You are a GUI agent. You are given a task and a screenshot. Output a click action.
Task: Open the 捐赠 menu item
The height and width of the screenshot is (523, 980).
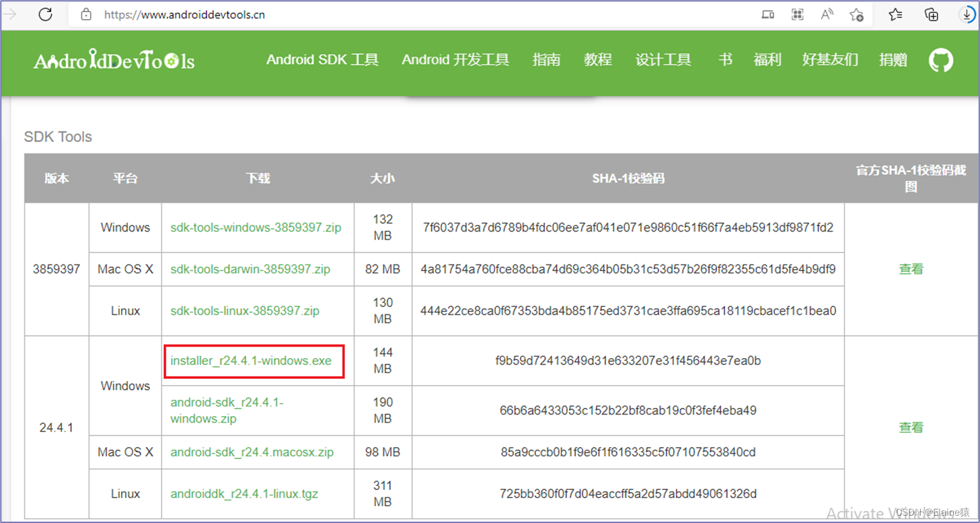tap(893, 60)
